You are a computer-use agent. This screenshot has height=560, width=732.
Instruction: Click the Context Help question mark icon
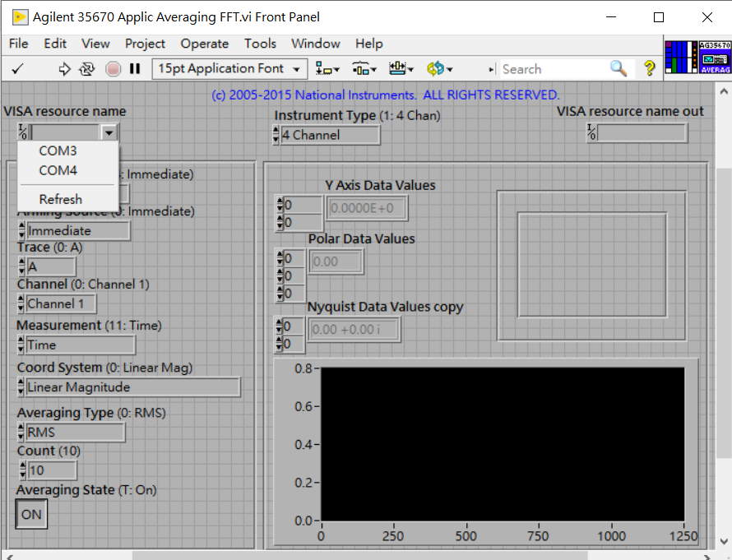coord(649,69)
